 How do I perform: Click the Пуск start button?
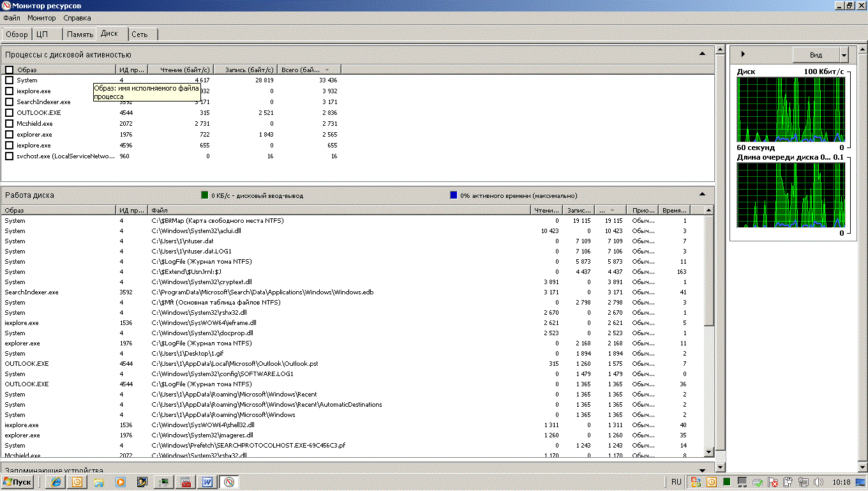pos(17,482)
